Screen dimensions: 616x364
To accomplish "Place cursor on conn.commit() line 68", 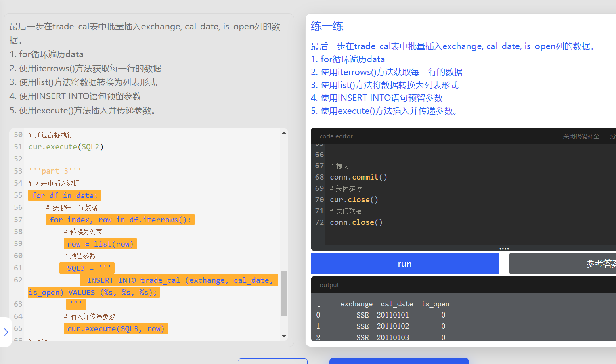I will (358, 177).
